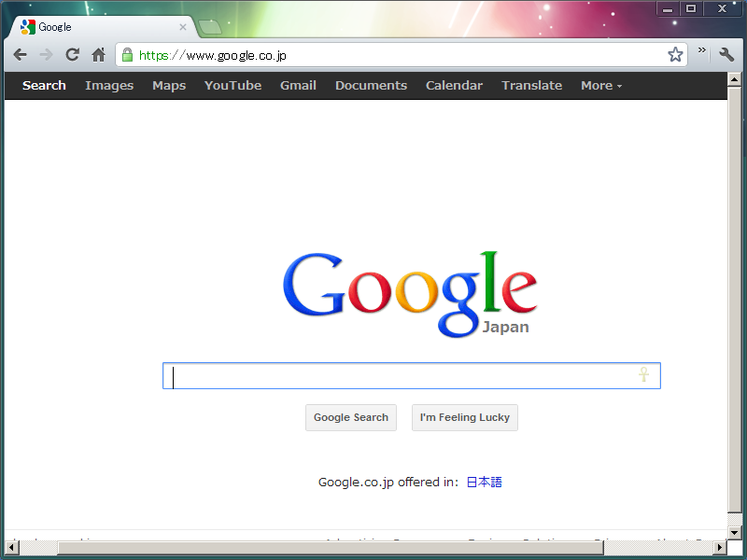Select the Google tab
Image resolution: width=747 pixels, height=560 pixels.
(103, 27)
